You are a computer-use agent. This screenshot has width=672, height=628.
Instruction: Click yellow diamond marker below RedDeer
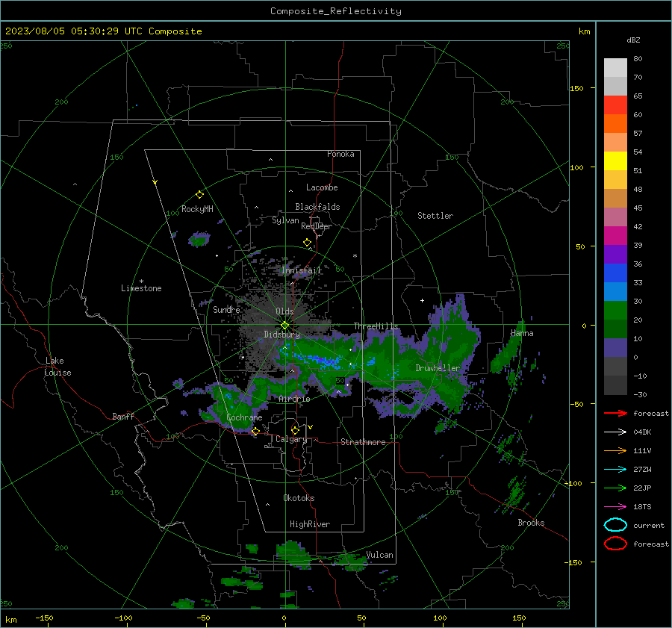(308, 243)
